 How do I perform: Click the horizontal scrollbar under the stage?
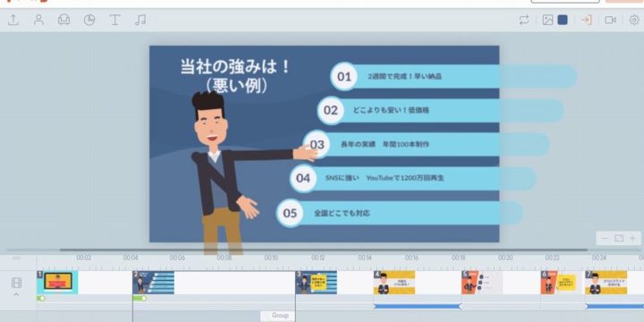pyautogui.click(x=324, y=250)
